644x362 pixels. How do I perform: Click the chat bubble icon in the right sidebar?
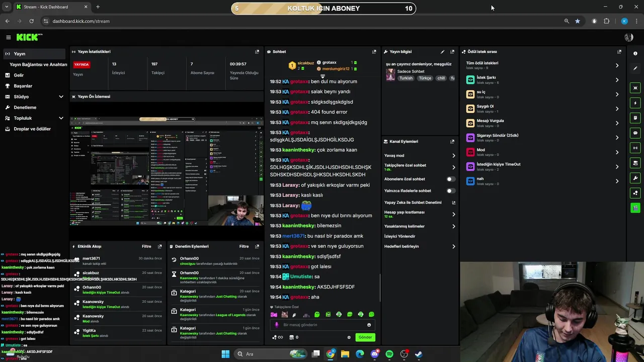pyautogui.click(x=635, y=133)
